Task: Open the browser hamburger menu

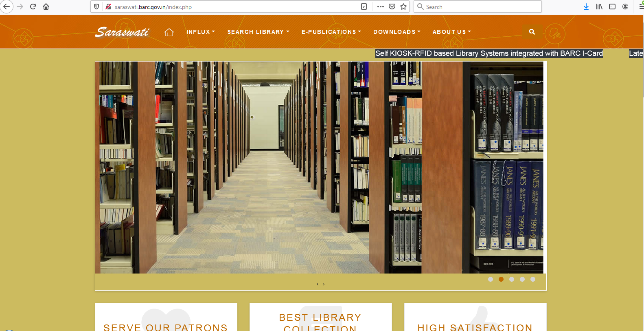Action: [x=641, y=7]
